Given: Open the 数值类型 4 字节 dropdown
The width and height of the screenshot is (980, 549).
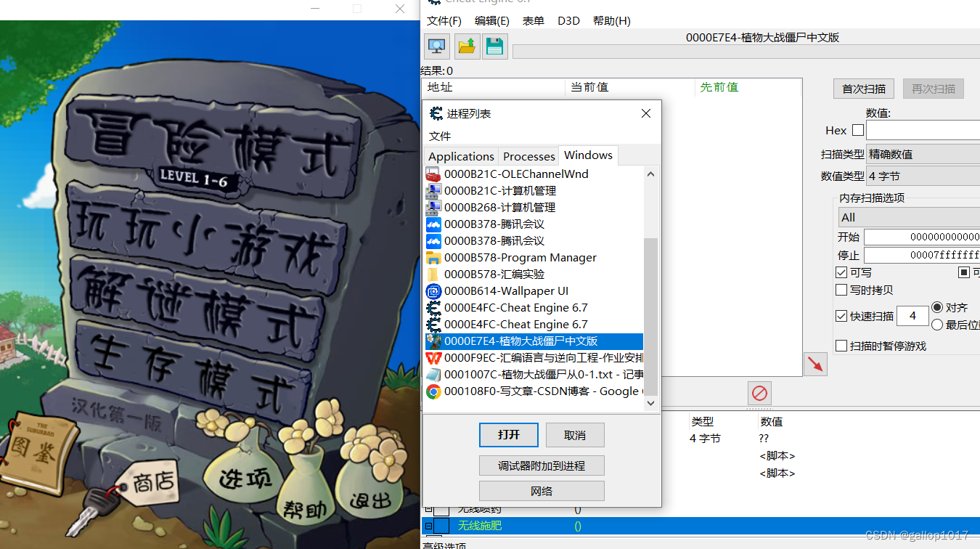Looking at the screenshot, I should click(x=923, y=176).
